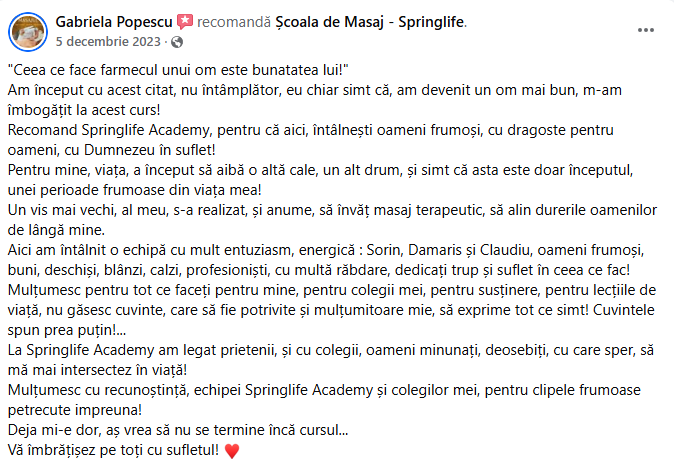Open the Școala de Masaj - Springlife page
Screen dimensions: 674x467
pos(380,21)
